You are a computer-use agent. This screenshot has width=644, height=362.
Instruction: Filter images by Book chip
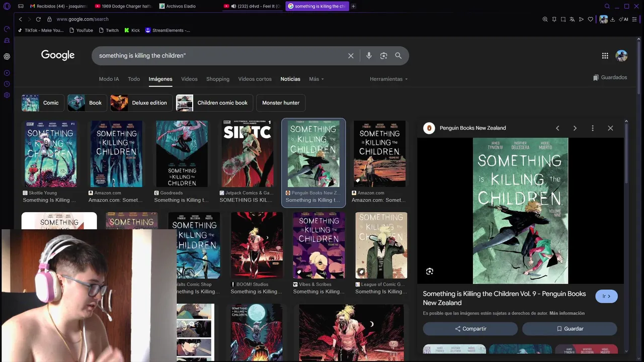[87, 103]
